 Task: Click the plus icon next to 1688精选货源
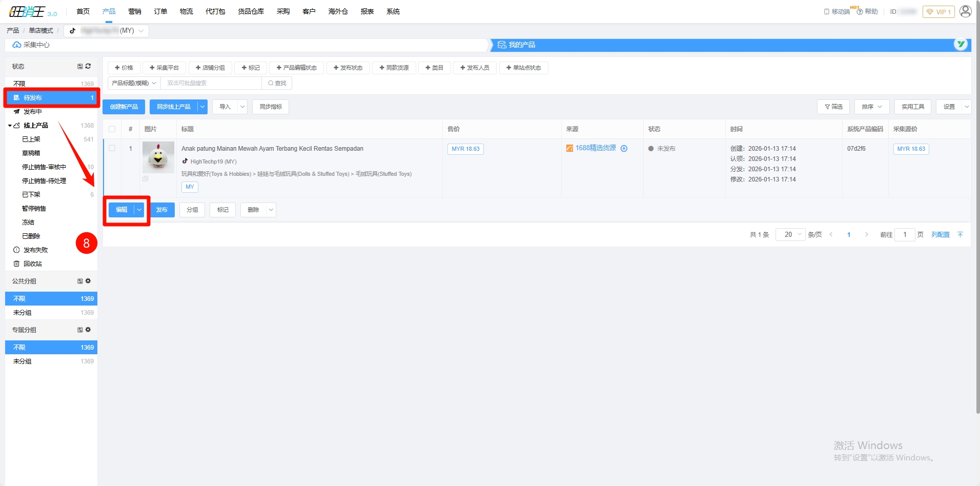click(x=624, y=149)
